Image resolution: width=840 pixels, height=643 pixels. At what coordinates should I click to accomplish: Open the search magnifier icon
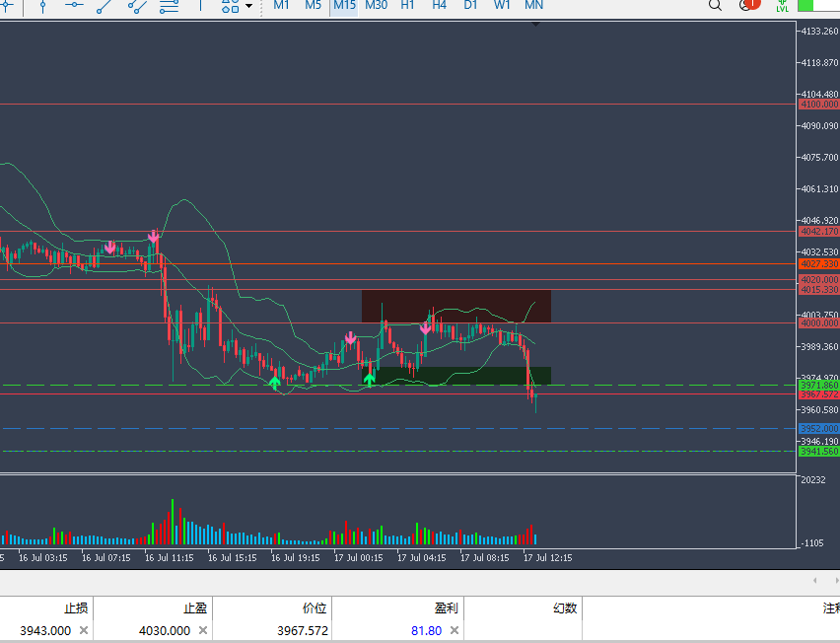click(715, 5)
